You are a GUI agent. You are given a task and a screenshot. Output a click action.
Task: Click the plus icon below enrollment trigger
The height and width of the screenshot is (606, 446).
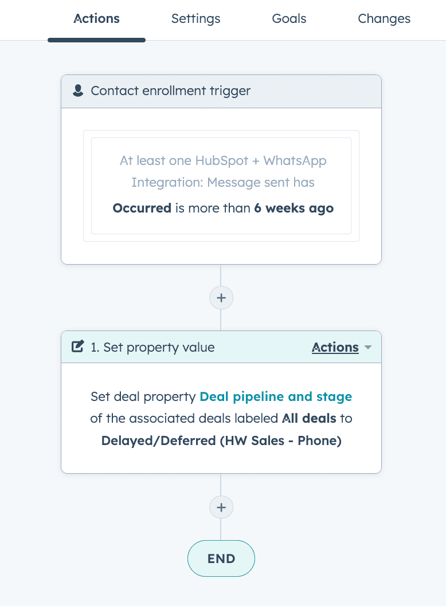click(x=221, y=298)
